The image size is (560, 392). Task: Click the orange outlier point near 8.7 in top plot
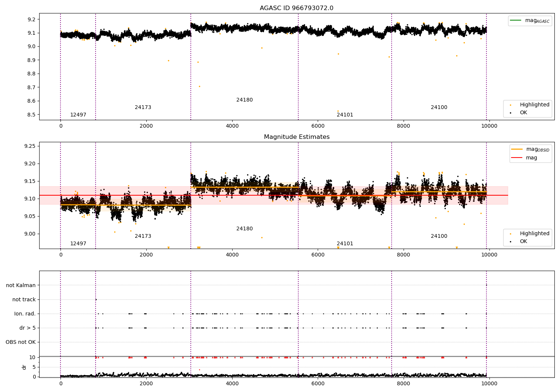(x=199, y=86)
